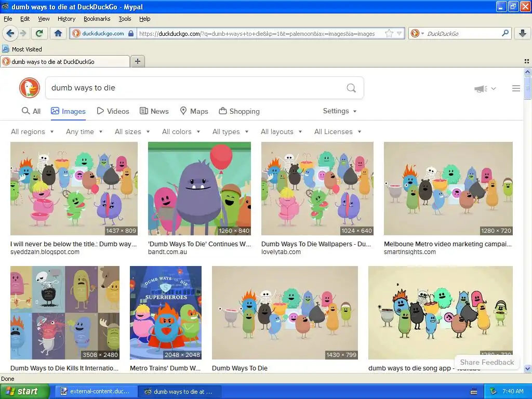Image resolution: width=532 pixels, height=399 pixels.
Task: Open the URL history dropdown arrow
Action: pos(400,34)
